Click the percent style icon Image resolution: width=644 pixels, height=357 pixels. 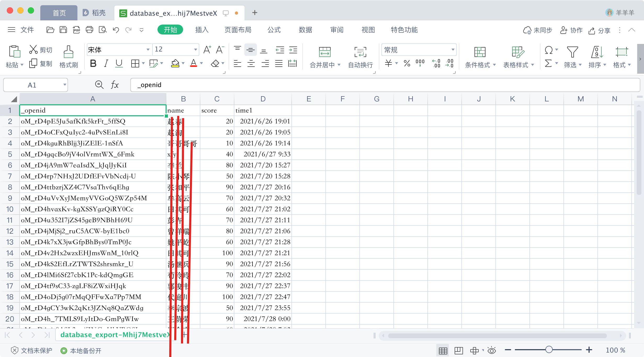pyautogui.click(x=407, y=63)
